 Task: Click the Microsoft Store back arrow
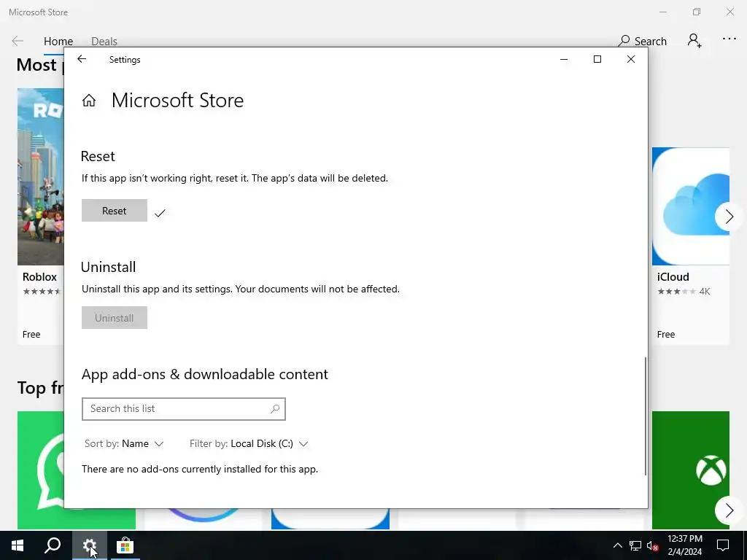point(18,41)
